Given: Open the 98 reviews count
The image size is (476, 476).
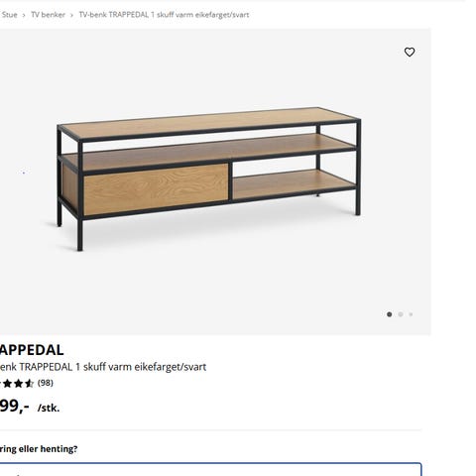Looking at the screenshot, I should (46, 383).
